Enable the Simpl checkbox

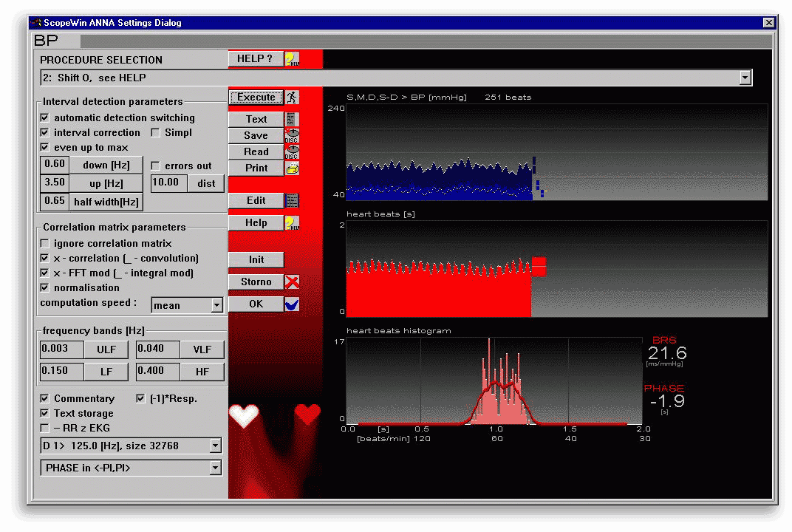click(x=156, y=132)
